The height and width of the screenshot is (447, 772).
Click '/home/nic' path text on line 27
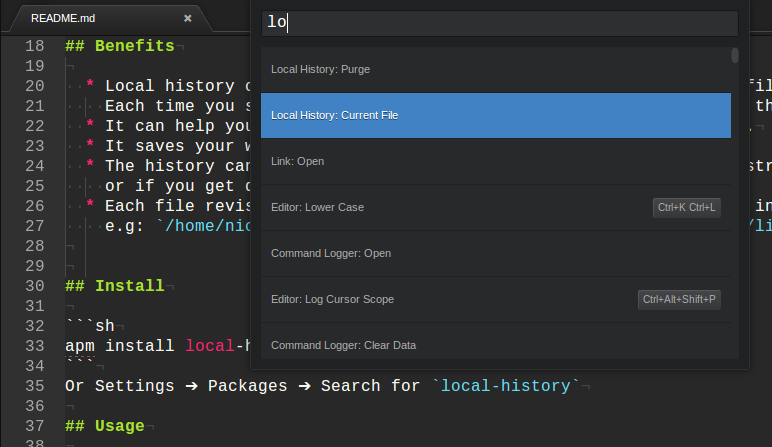point(208,226)
